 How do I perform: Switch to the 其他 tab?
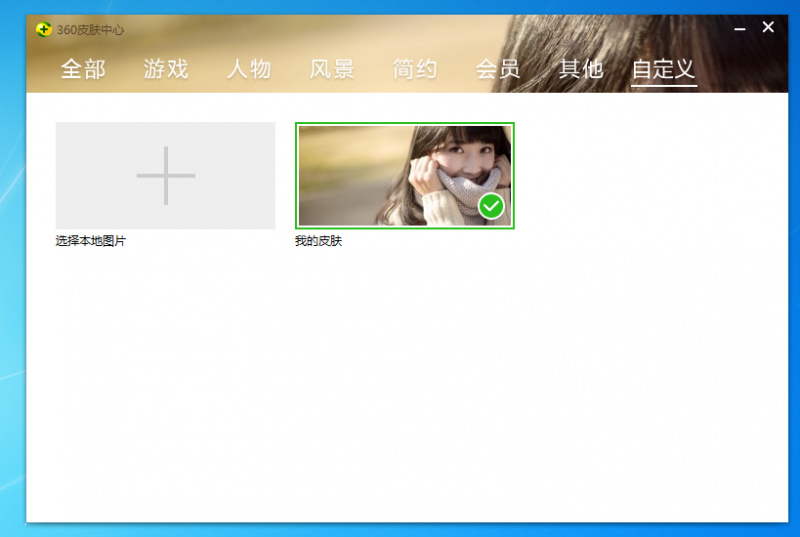coord(581,69)
